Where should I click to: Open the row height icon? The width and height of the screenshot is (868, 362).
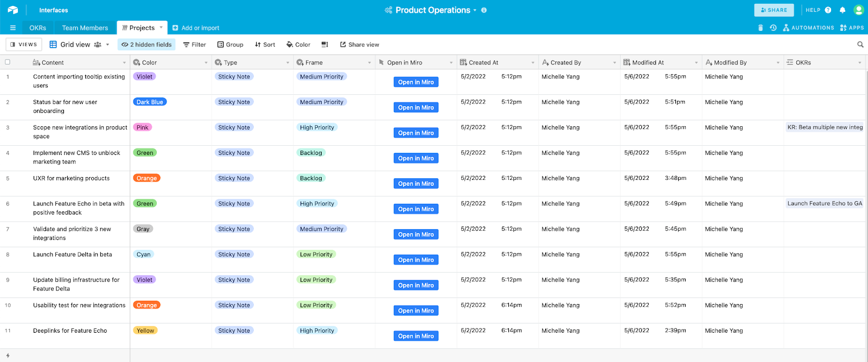click(x=325, y=44)
